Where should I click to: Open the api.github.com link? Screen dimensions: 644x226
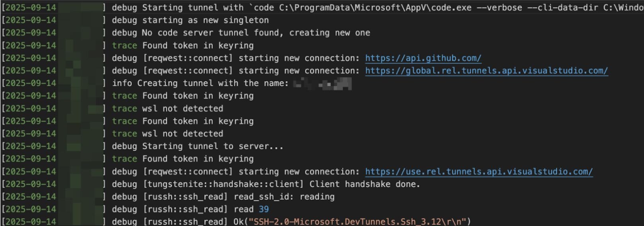coord(423,58)
